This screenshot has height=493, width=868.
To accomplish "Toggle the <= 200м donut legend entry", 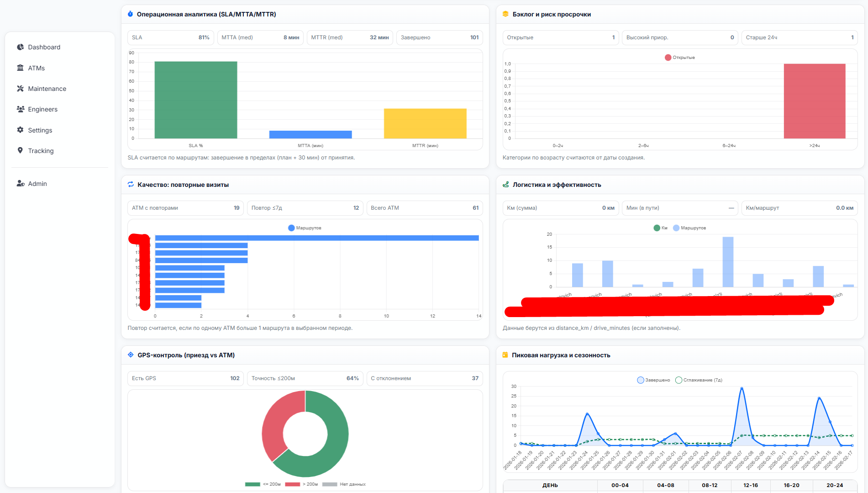I will click(x=263, y=484).
